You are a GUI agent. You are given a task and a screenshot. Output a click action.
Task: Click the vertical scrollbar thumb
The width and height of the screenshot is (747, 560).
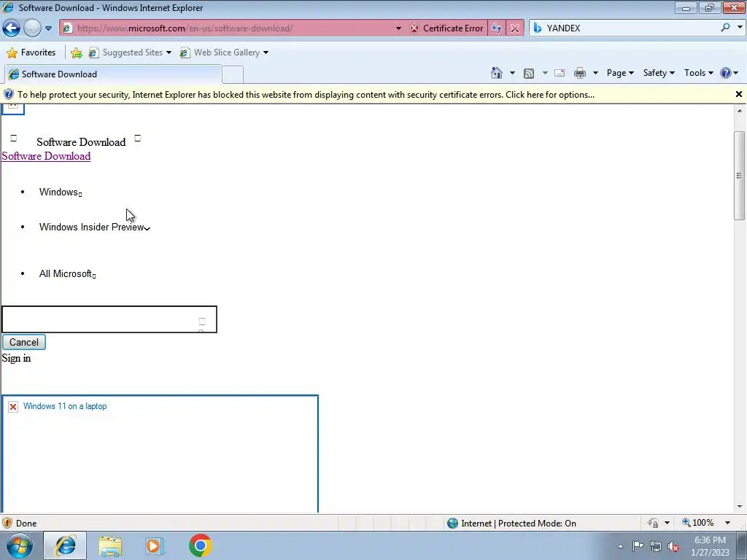pos(739,175)
